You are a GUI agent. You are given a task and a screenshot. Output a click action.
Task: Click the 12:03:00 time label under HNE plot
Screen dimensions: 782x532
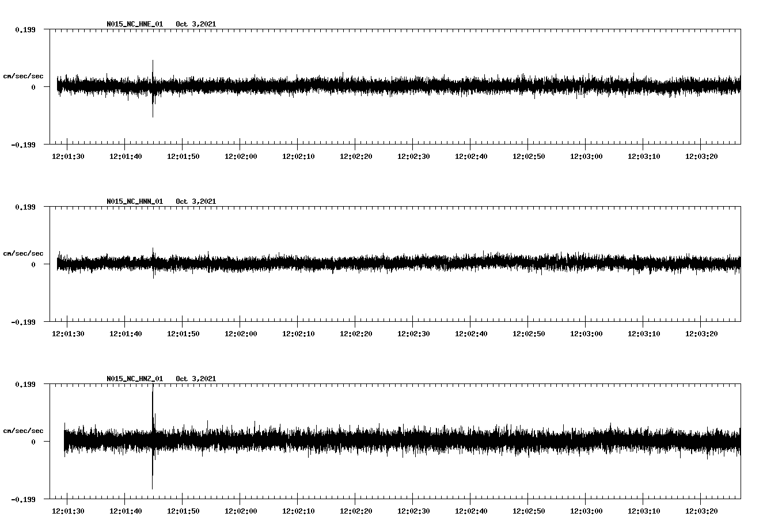pyautogui.click(x=586, y=157)
